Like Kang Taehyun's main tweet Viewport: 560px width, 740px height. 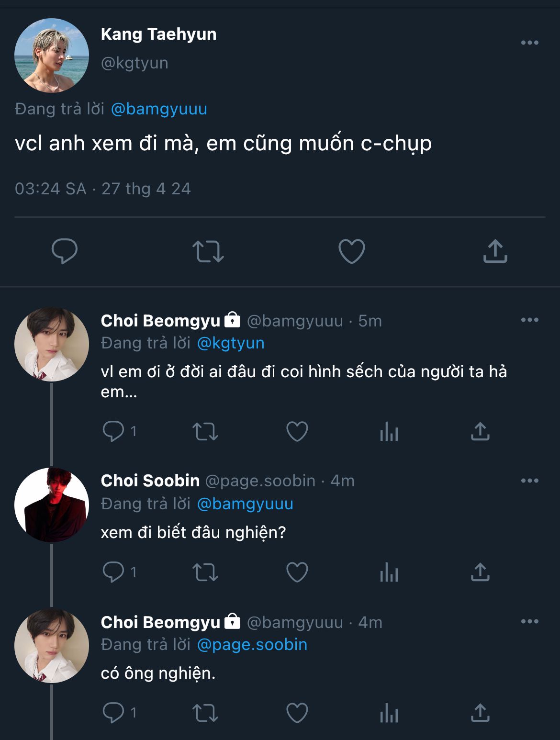[x=352, y=251]
